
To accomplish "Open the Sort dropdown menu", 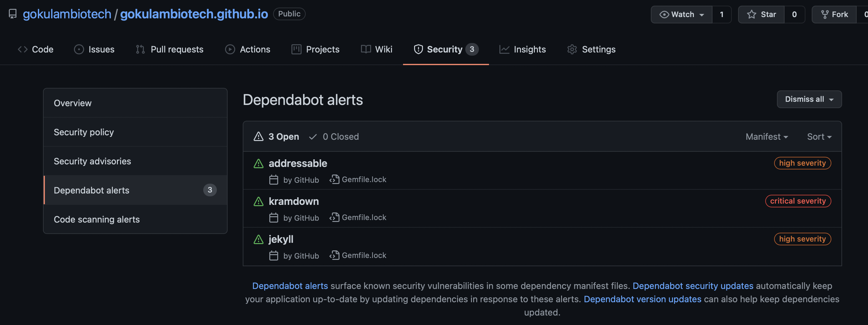I will (819, 137).
